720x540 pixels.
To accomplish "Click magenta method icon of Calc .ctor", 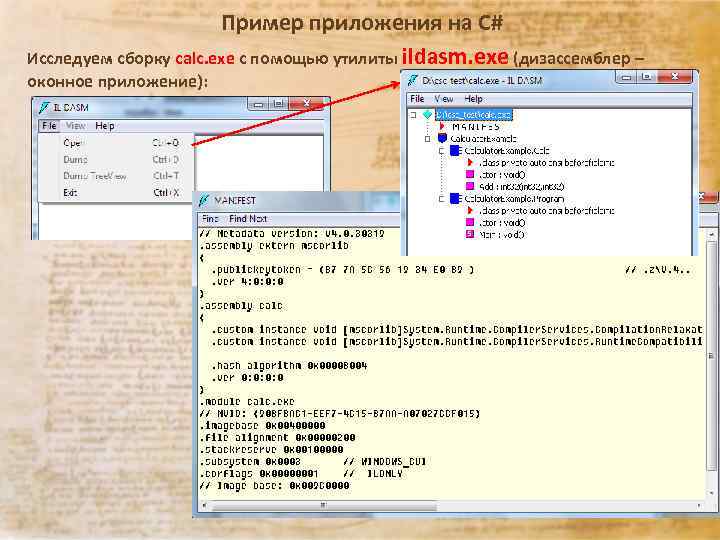I will 470,174.
